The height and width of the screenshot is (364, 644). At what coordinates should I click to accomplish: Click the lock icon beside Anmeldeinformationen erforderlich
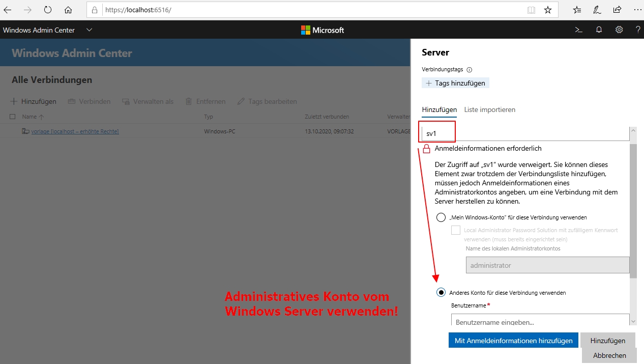point(427,149)
